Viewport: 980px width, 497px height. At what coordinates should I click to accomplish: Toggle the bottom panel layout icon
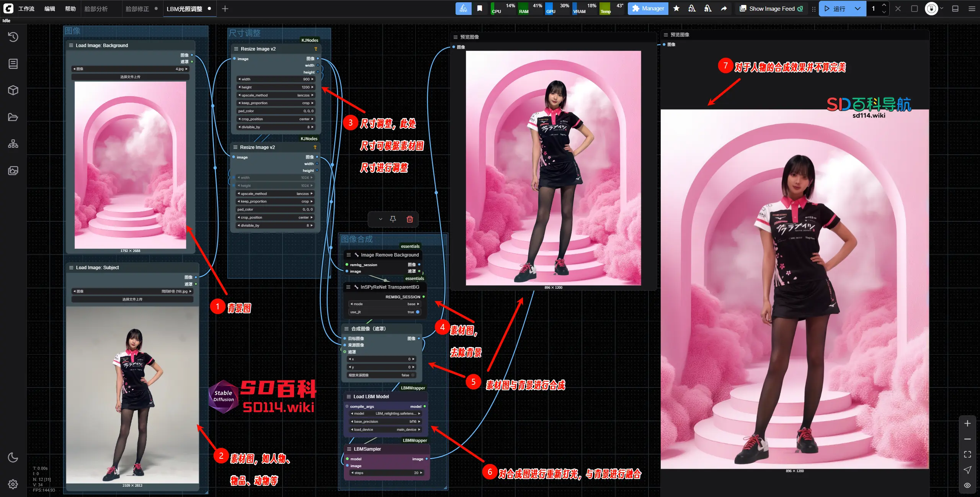[x=955, y=8]
